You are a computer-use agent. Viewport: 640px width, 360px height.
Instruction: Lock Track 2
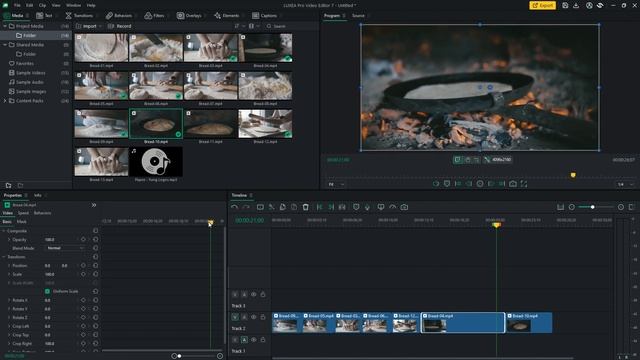263,317
